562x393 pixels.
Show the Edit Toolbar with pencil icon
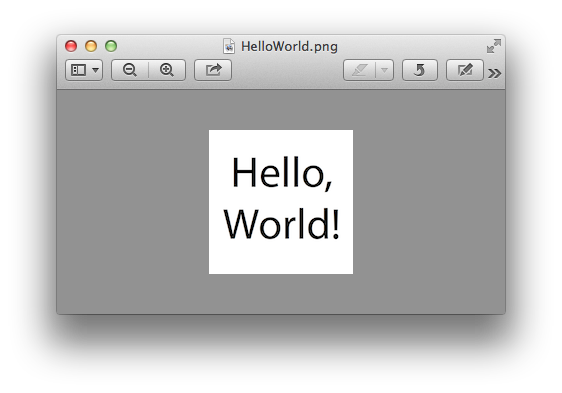465,70
